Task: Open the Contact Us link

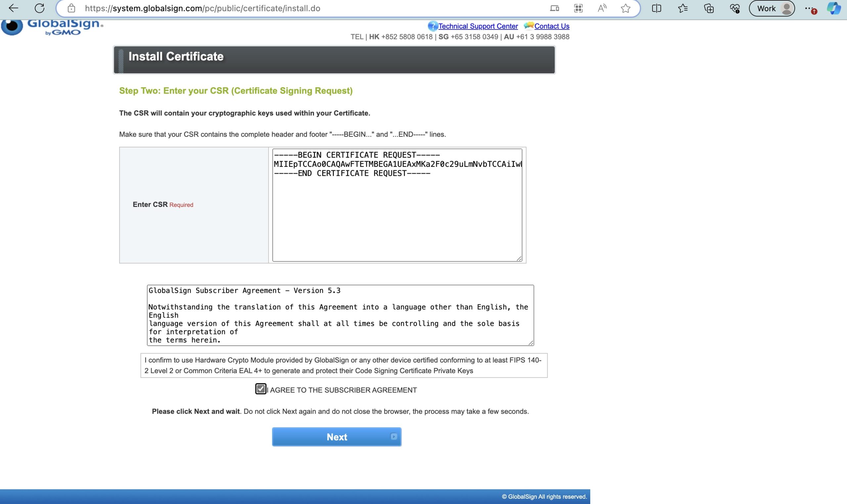Action: pyautogui.click(x=551, y=26)
